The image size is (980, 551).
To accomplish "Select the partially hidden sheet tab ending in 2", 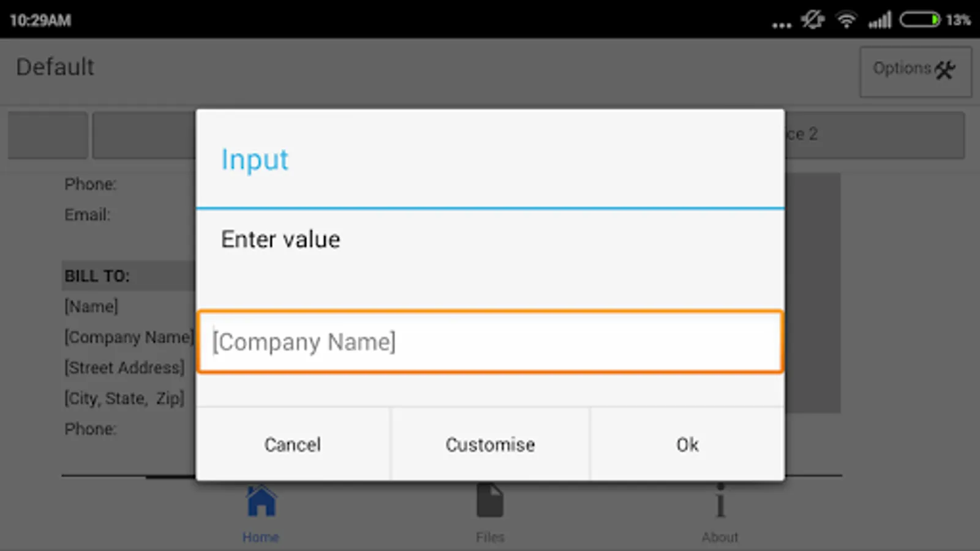I will pos(873,135).
